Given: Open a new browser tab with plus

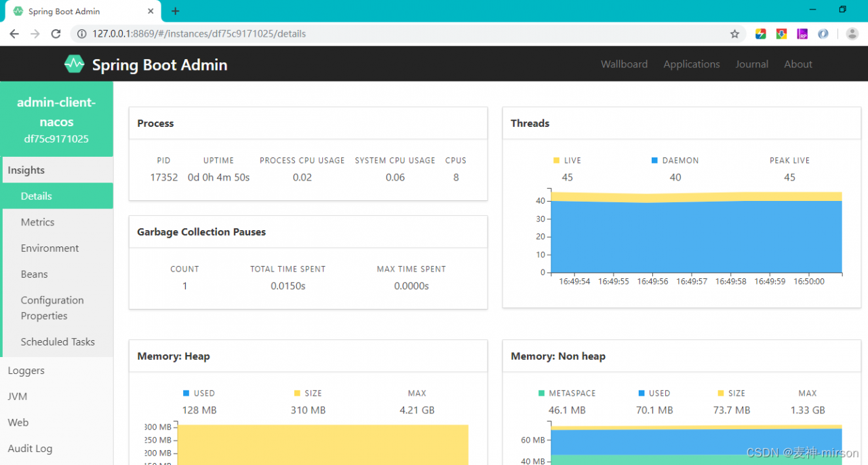Looking at the screenshot, I should [x=175, y=11].
